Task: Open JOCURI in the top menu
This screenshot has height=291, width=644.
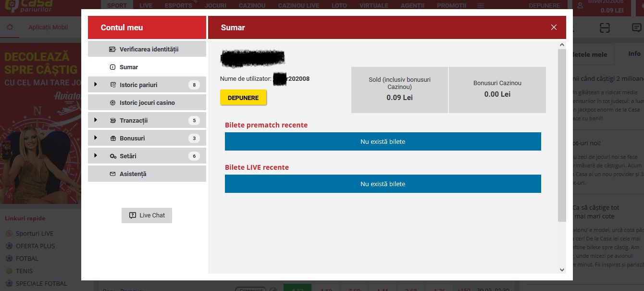Action: (215, 6)
